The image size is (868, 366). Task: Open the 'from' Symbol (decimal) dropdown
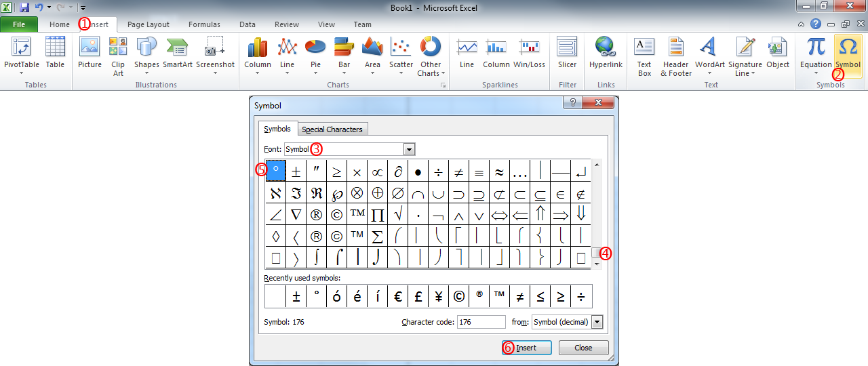point(597,322)
